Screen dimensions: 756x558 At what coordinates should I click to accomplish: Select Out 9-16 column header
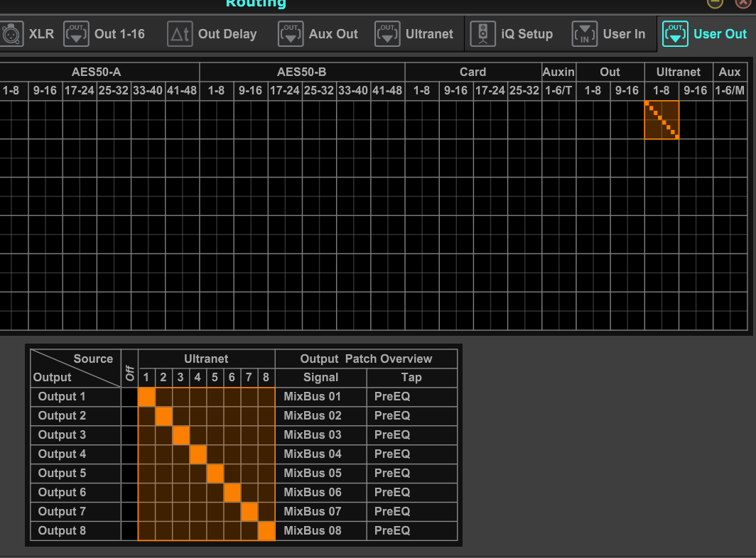pos(627,91)
